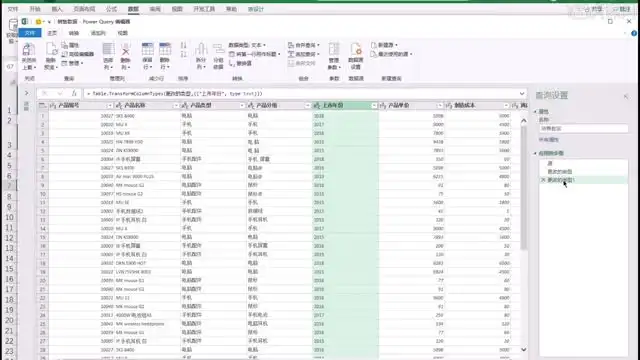Open the Power Query File (文件) tab
The width and height of the screenshot is (640, 360).
30,33
